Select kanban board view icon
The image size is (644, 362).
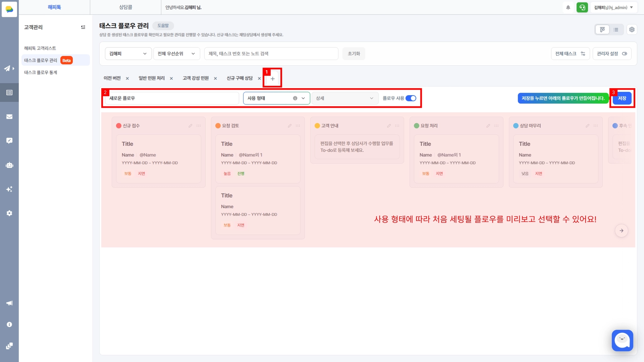point(602,30)
